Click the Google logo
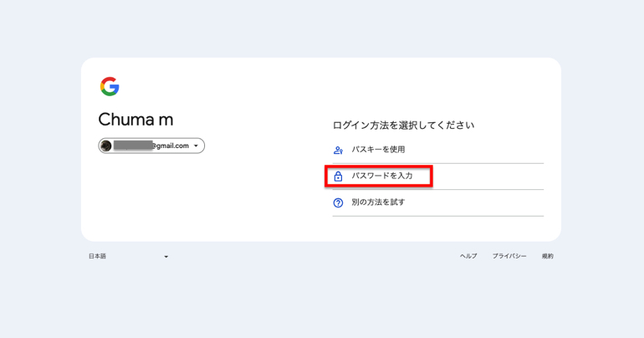Screen dimensions: 644x338 pyautogui.click(x=110, y=86)
